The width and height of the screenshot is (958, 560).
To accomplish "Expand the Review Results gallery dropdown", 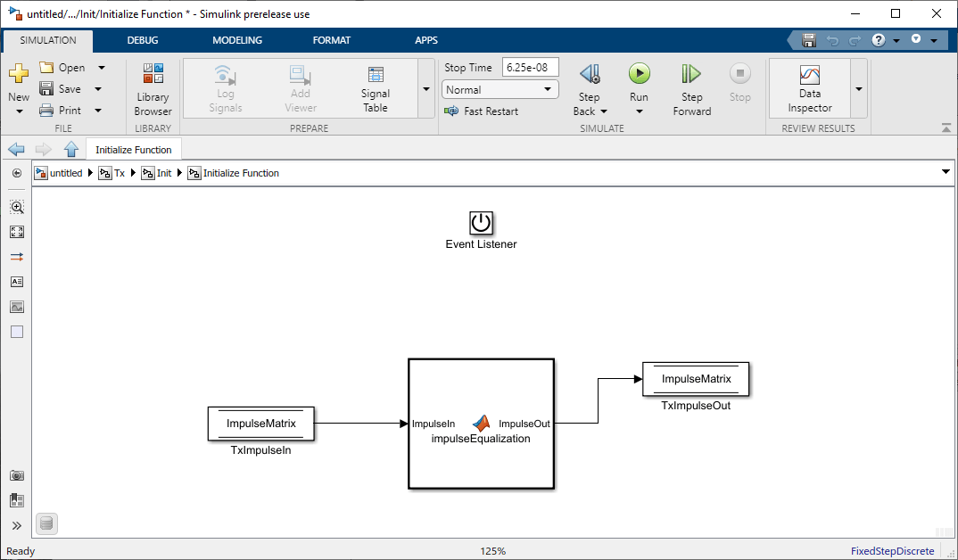I will (x=858, y=89).
